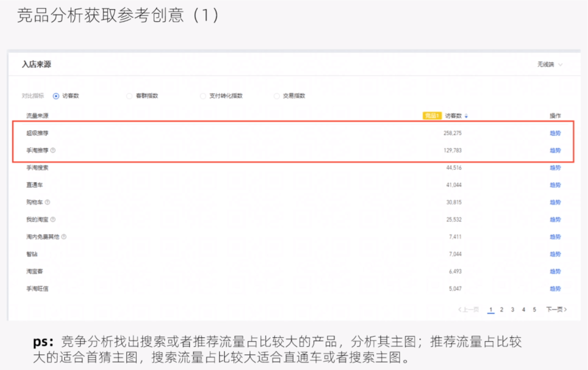The width and height of the screenshot is (588, 370).
Task: Switch comparison metric to 交易指数
Action: (277, 95)
